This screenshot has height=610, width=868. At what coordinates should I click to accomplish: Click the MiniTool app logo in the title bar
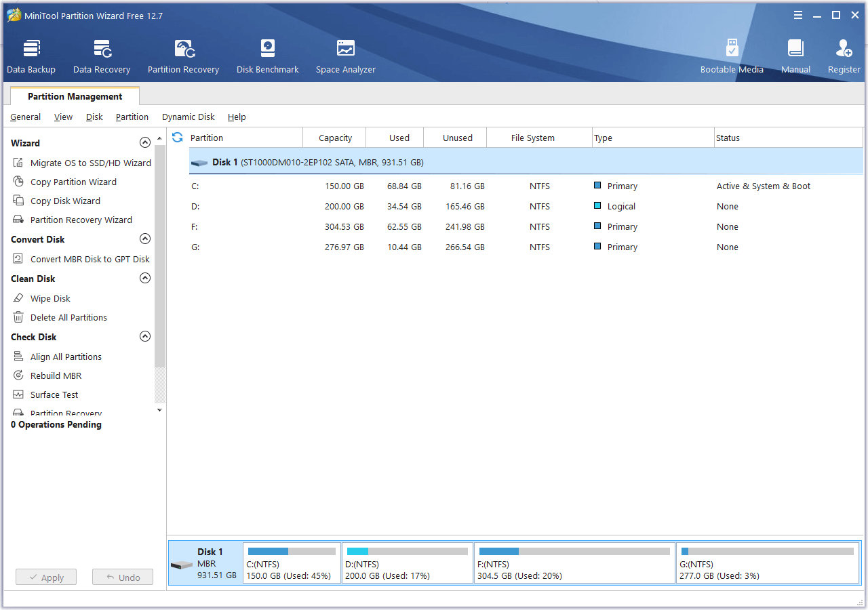pyautogui.click(x=14, y=15)
